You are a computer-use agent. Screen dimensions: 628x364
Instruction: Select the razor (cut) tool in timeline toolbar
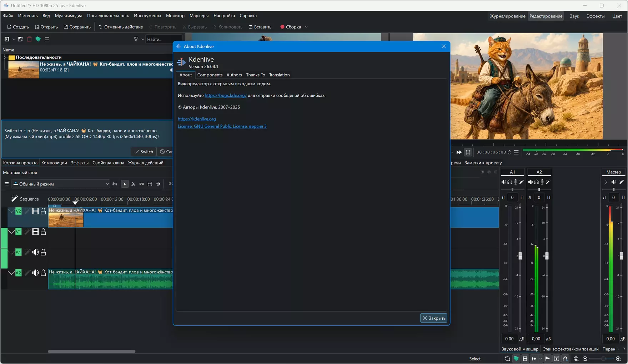click(133, 184)
